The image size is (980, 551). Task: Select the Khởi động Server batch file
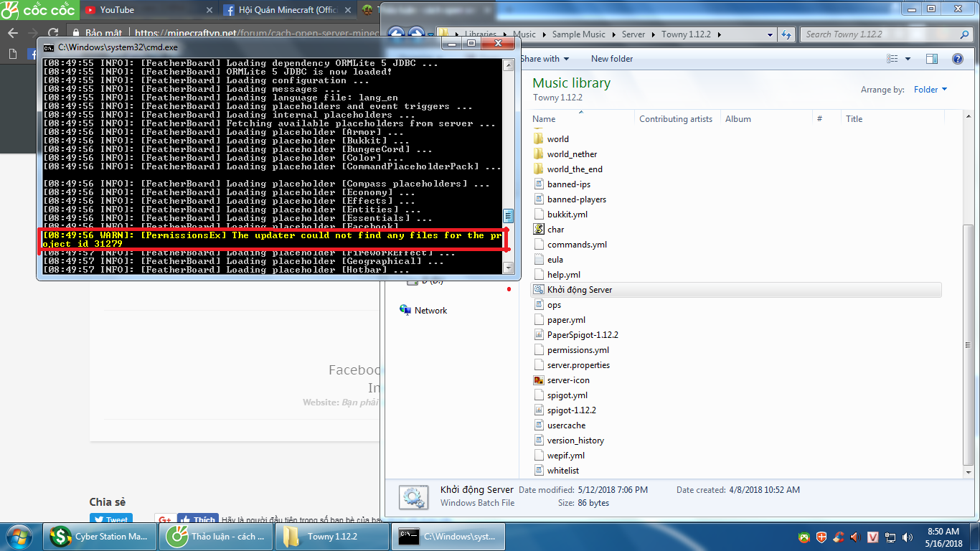[x=580, y=290]
